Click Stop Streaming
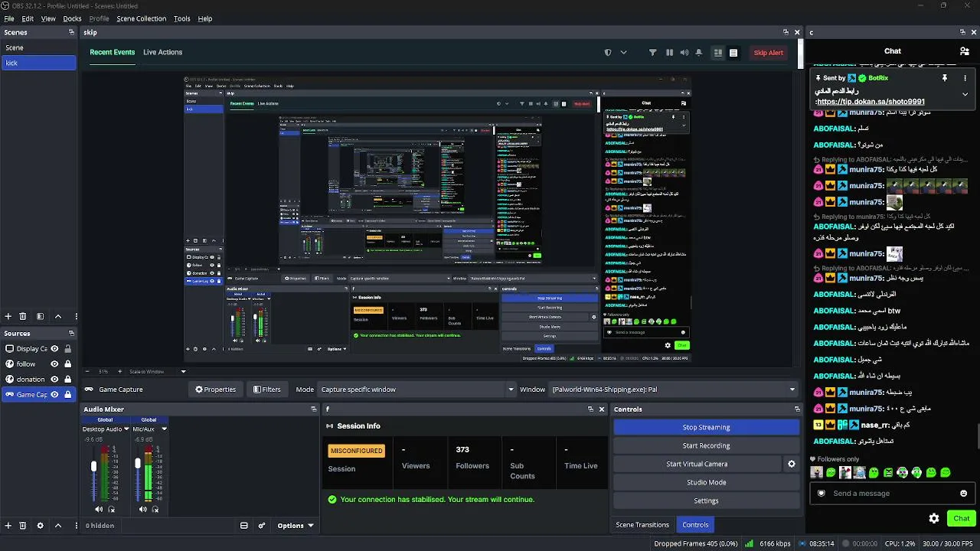 click(706, 427)
